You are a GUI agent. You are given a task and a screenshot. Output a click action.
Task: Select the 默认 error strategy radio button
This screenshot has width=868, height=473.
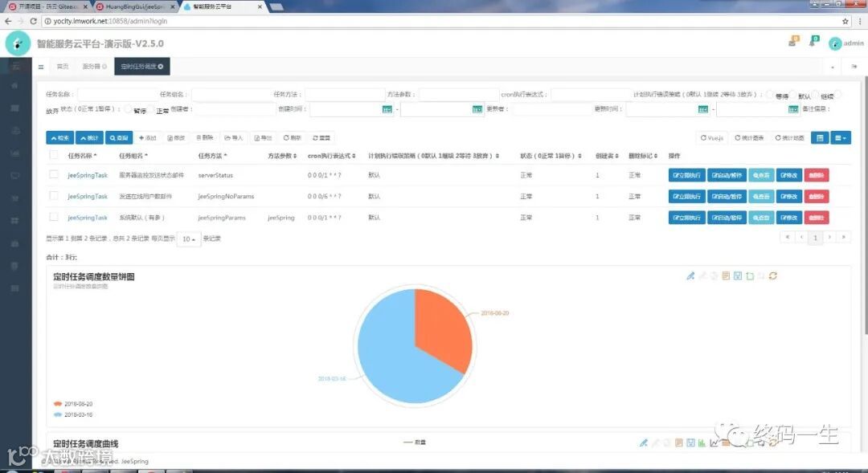point(792,95)
